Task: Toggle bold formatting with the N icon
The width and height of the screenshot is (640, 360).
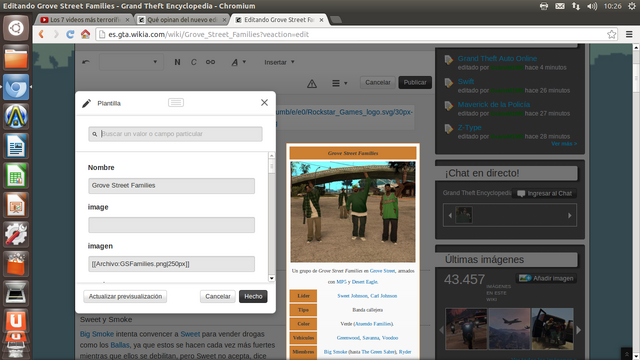Action: (x=177, y=62)
